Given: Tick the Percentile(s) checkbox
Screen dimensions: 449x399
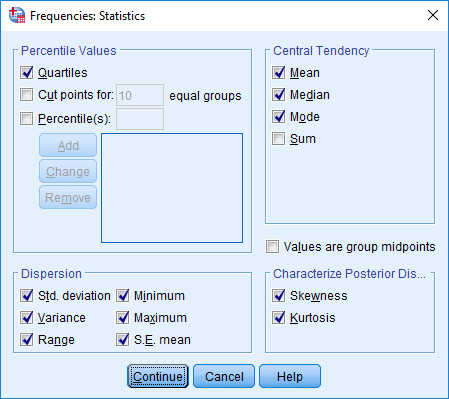Looking at the screenshot, I should click(27, 119).
